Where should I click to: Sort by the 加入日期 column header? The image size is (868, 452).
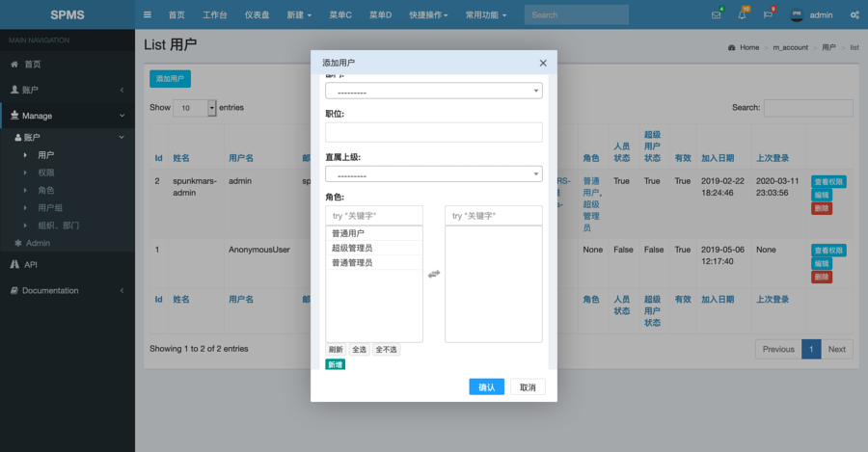click(x=718, y=158)
